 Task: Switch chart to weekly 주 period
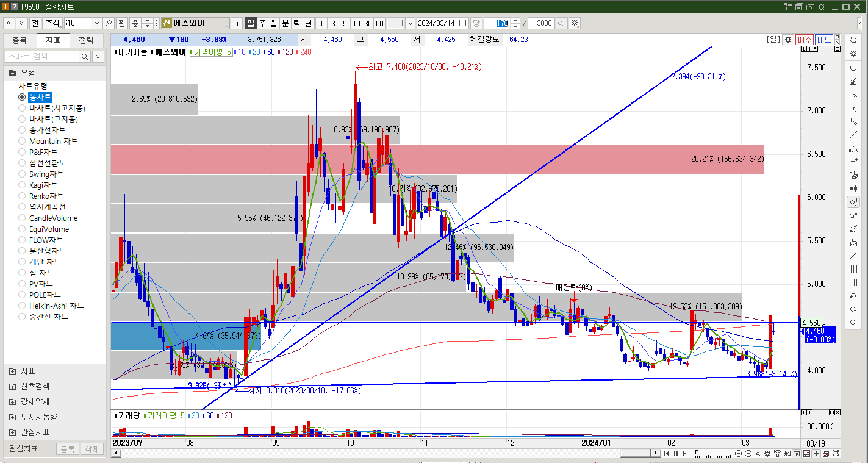[262, 23]
